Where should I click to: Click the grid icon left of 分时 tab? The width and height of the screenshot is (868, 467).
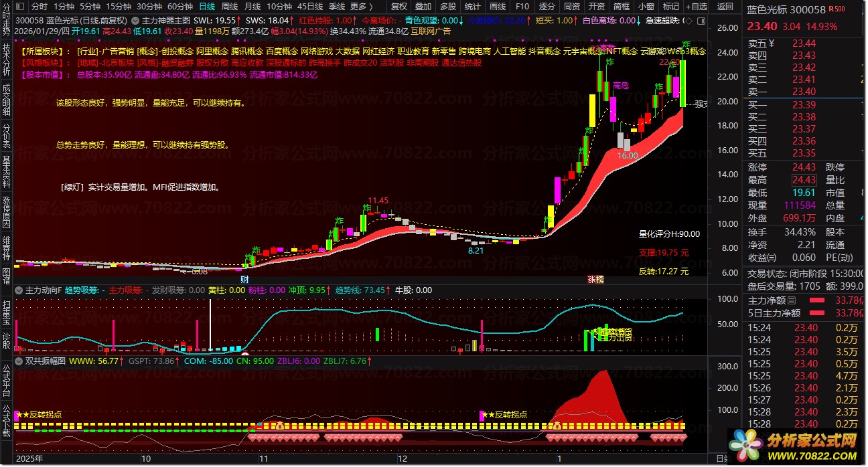20,6
